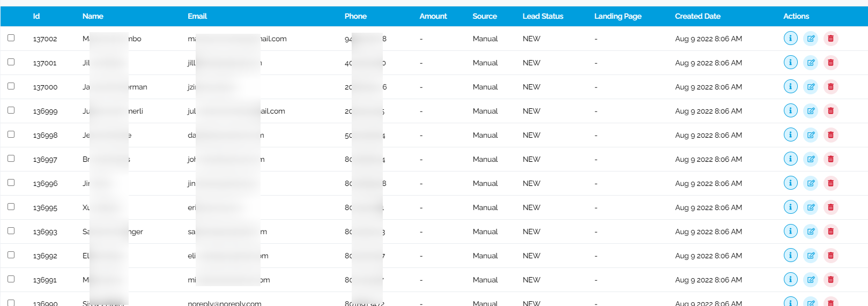Edit lead 137001
This screenshot has height=306, width=868.
(811, 63)
